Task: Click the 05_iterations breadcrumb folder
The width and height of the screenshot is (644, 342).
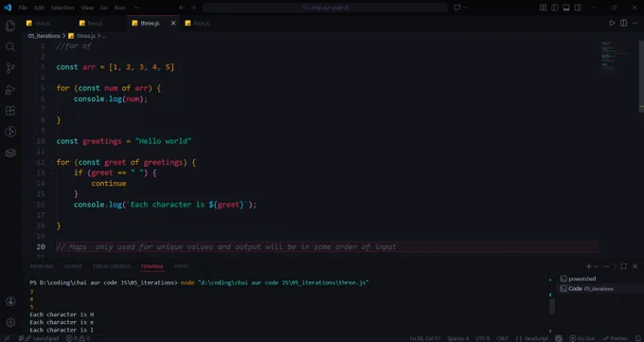Action: [44, 36]
